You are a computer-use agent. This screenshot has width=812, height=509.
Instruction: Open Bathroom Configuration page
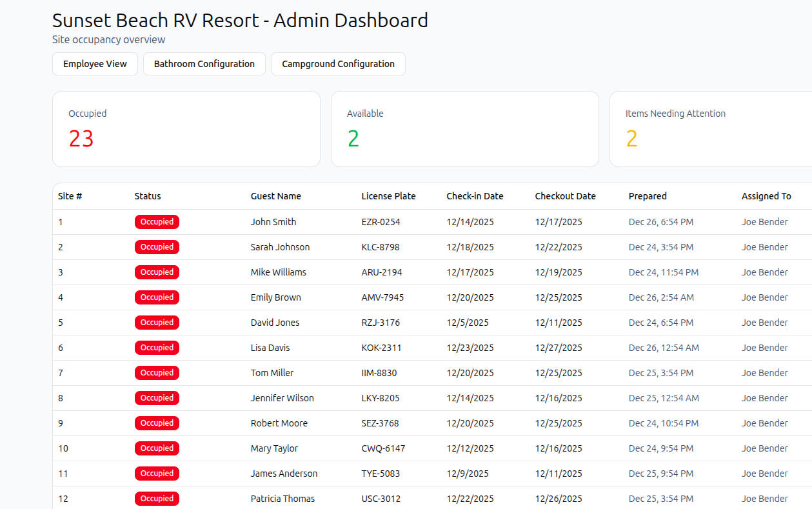(204, 64)
